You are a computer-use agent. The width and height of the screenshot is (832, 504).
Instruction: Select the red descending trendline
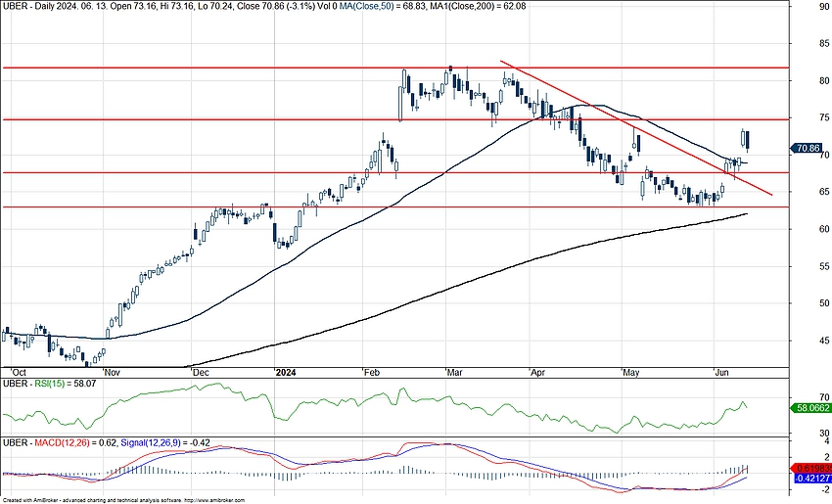click(x=636, y=128)
